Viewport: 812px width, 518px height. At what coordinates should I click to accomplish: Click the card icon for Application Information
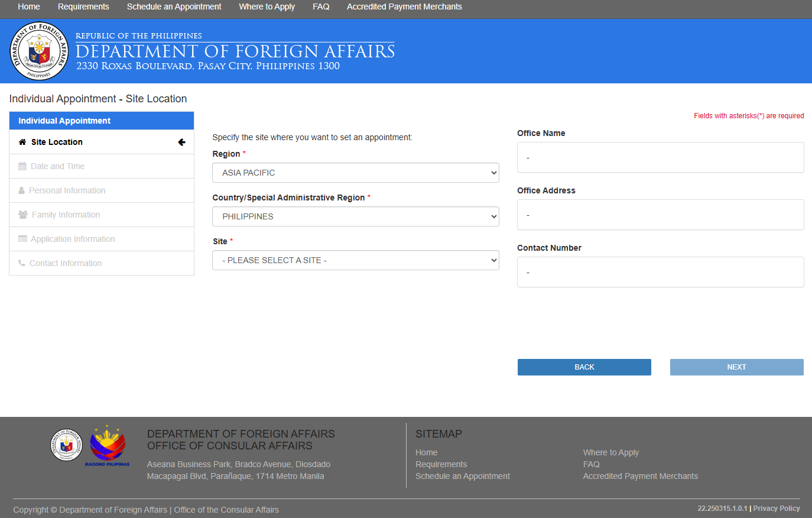22,238
